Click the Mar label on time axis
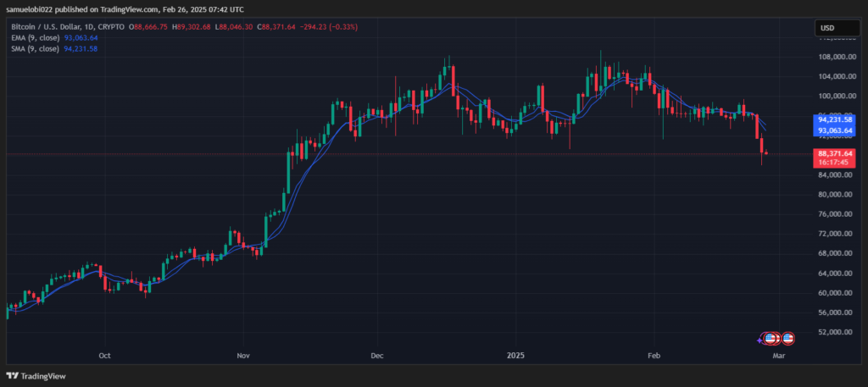The image size is (868, 387). tap(778, 355)
